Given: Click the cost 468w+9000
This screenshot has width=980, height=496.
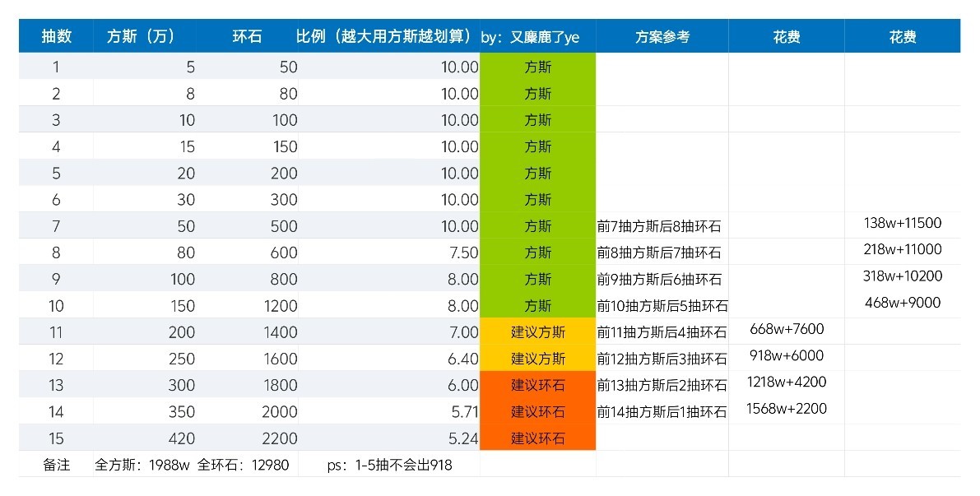Looking at the screenshot, I should click(x=903, y=303).
